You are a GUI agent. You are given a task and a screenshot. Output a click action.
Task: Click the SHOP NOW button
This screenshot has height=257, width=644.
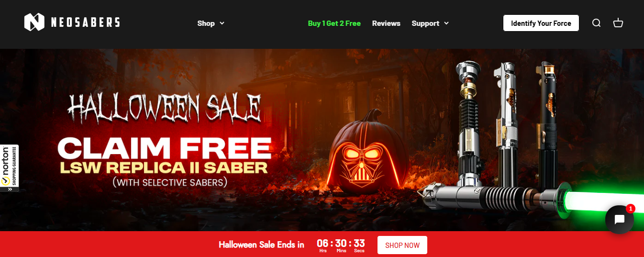coord(402,245)
